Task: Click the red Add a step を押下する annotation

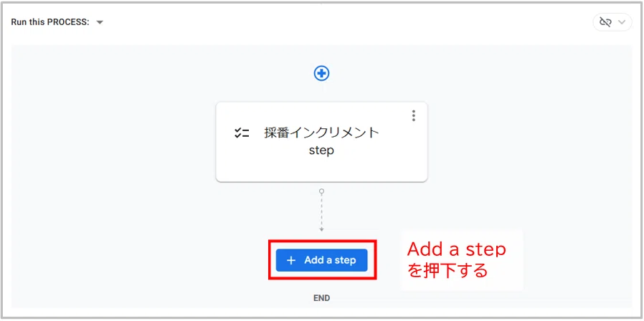Action: click(456, 260)
